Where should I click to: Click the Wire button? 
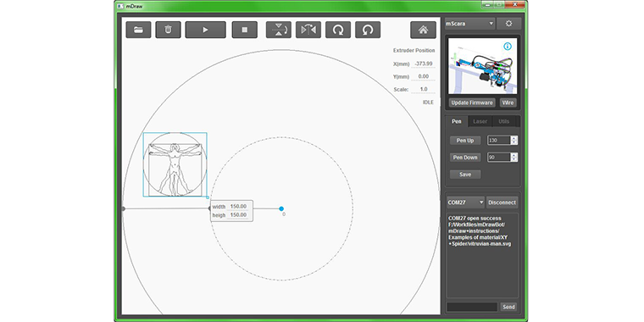[x=508, y=103]
